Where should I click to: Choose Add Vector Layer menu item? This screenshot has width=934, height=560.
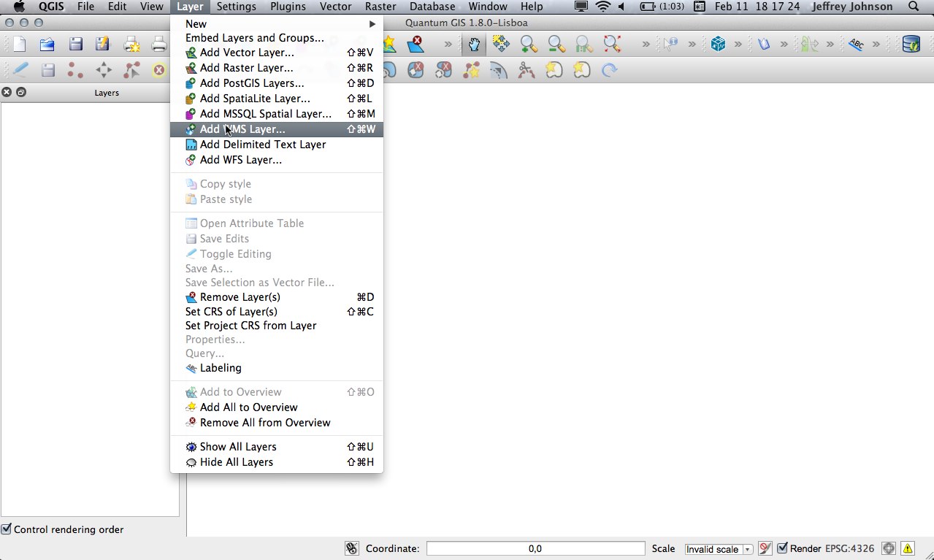tap(277, 53)
